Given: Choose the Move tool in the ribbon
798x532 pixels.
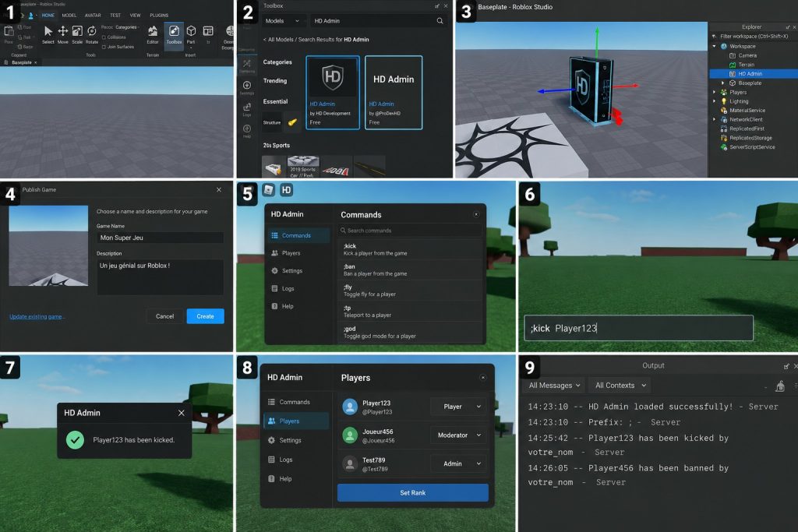Looking at the screenshot, I should (62, 34).
